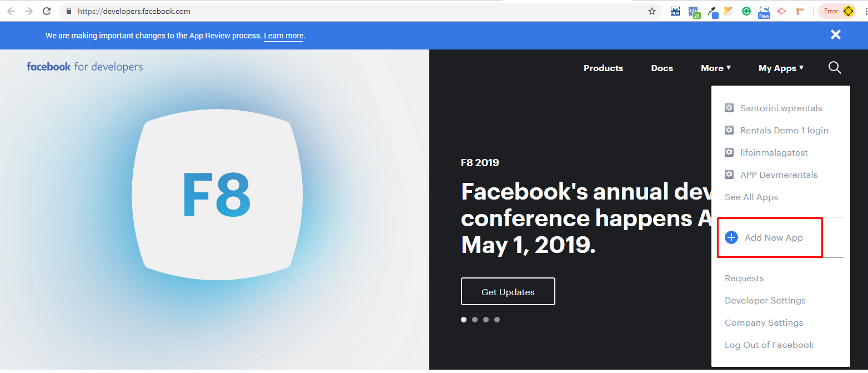
Task: Open Developer Settings
Action: coord(765,300)
